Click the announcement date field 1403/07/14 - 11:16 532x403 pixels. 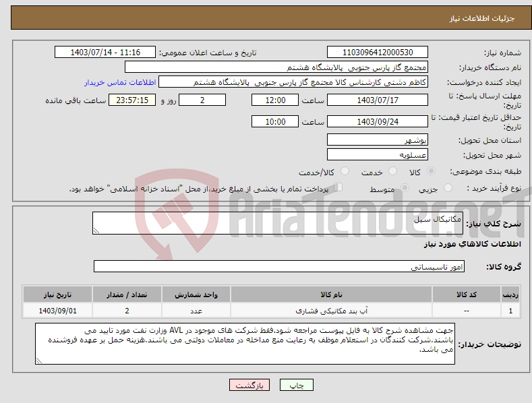pos(105,53)
